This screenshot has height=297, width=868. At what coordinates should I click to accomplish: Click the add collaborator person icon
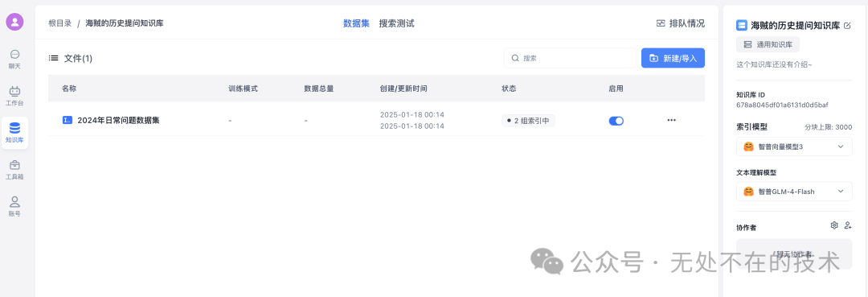tap(848, 225)
